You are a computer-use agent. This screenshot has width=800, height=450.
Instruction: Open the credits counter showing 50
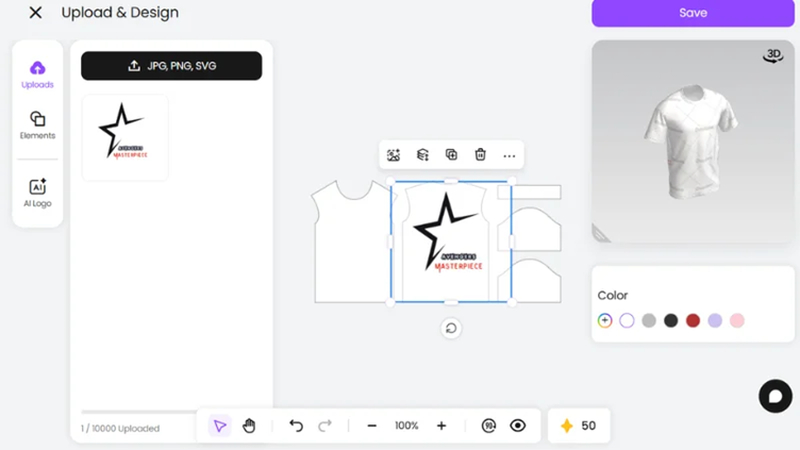(x=579, y=426)
